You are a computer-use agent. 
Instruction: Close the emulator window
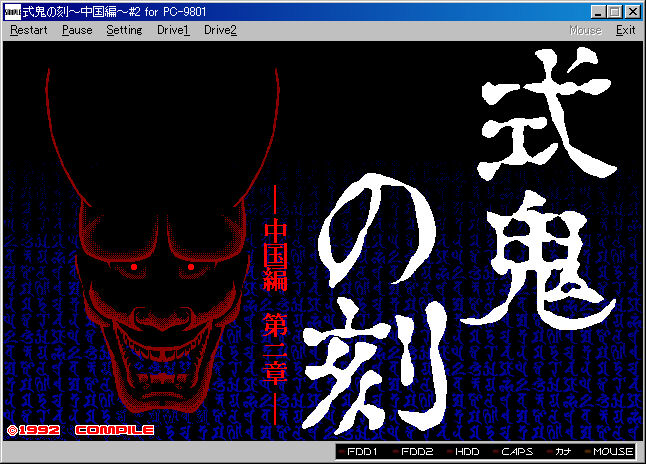tap(632, 12)
